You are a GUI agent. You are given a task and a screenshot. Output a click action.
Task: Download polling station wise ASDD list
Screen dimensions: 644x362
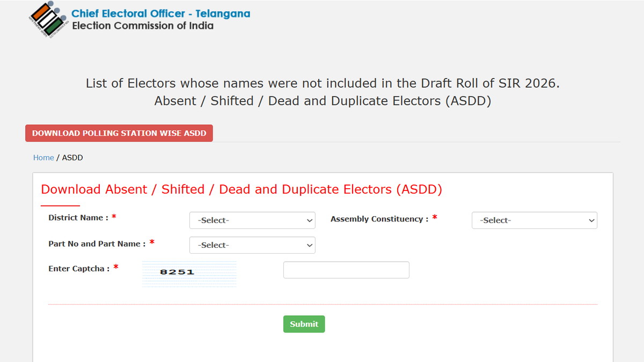119,133
